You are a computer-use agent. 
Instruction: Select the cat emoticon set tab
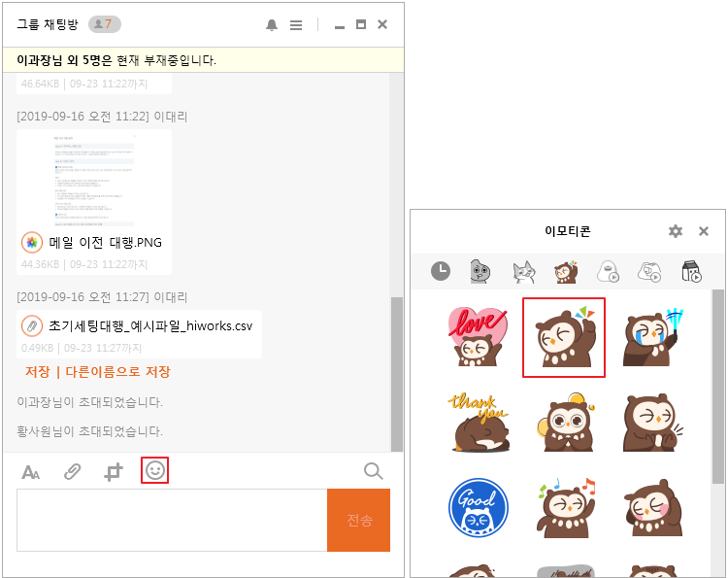point(524,272)
